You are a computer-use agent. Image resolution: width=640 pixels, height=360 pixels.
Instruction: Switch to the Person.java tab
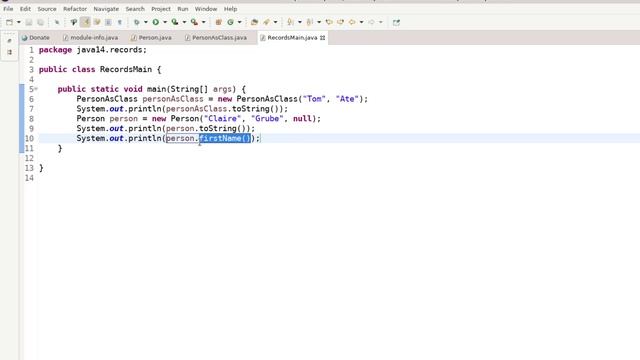click(151, 38)
